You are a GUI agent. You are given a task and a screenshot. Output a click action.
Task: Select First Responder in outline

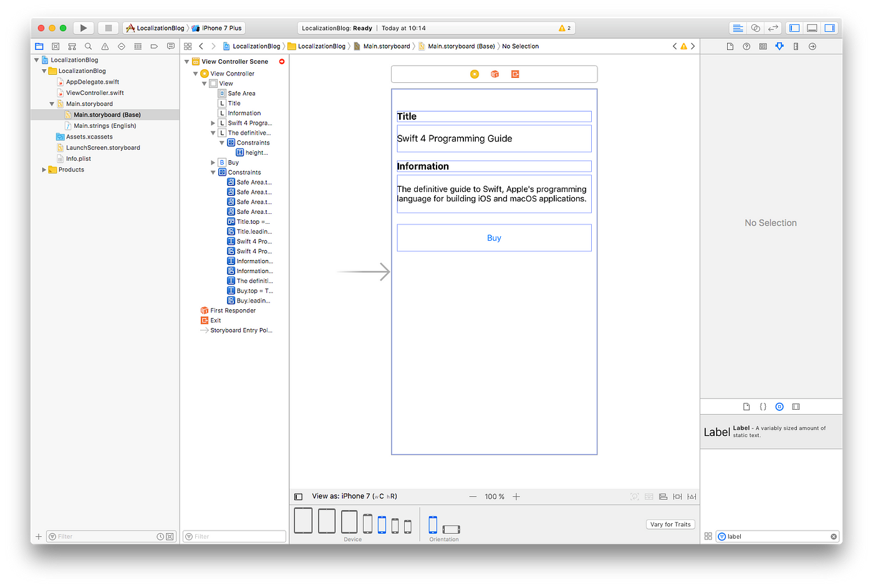[233, 311]
